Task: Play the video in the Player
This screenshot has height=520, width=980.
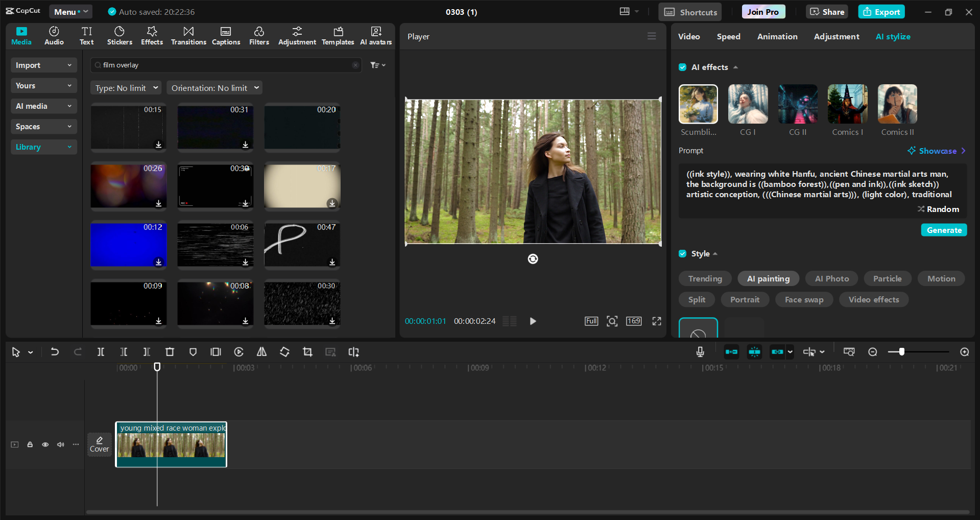Action: pyautogui.click(x=533, y=321)
